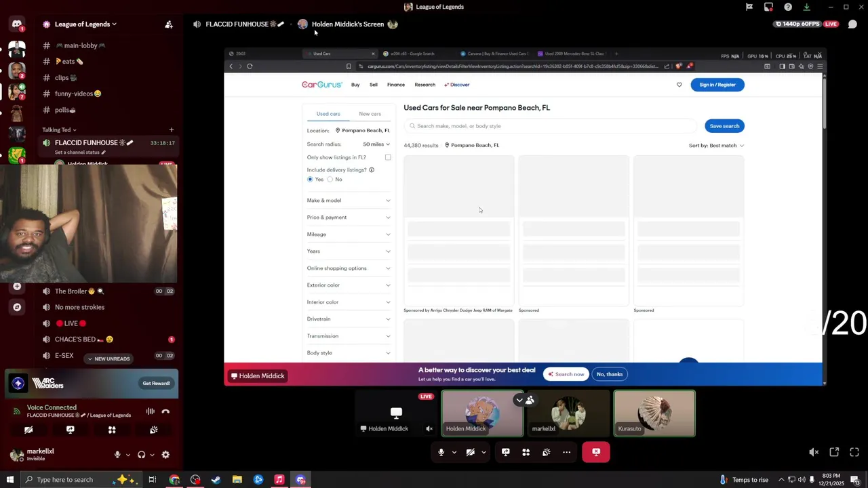Image resolution: width=868 pixels, height=488 pixels.
Task: Start an activity from voice panel
Action: (x=112, y=430)
